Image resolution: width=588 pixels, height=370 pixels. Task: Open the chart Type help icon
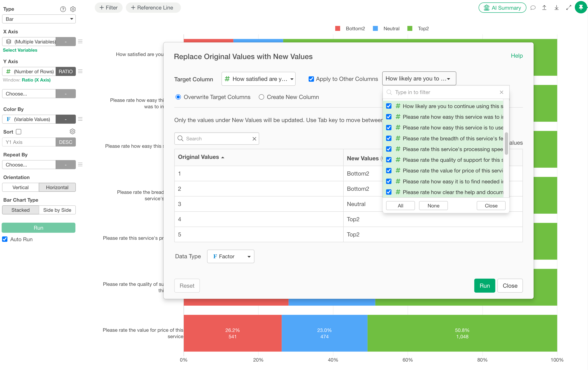click(63, 9)
